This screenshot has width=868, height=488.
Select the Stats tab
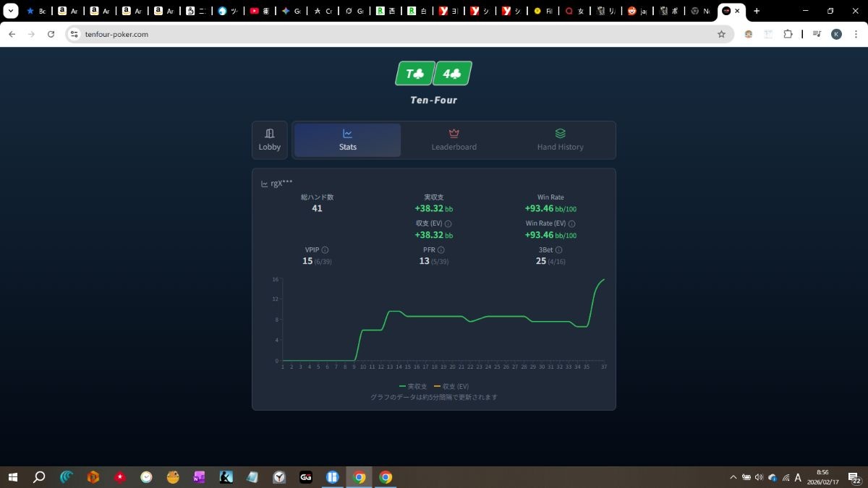pyautogui.click(x=347, y=140)
